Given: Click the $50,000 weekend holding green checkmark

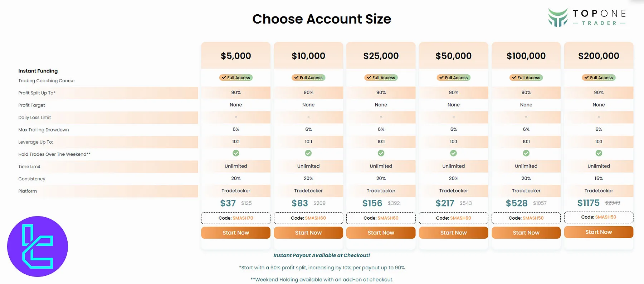Looking at the screenshot, I should pyautogui.click(x=453, y=153).
